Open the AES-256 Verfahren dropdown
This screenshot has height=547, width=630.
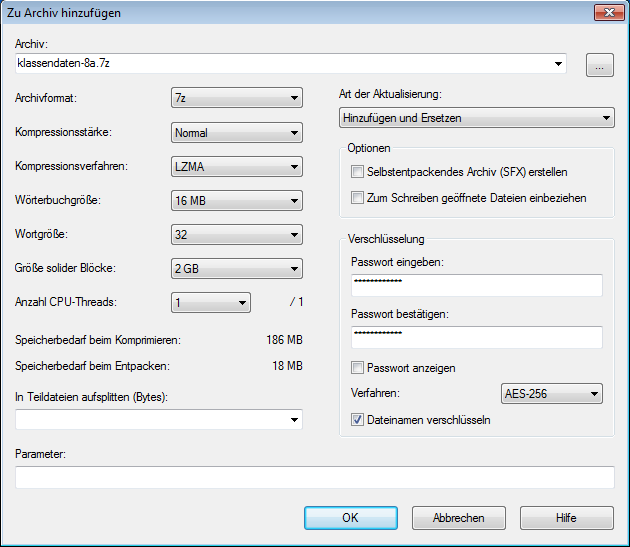[x=551, y=394]
